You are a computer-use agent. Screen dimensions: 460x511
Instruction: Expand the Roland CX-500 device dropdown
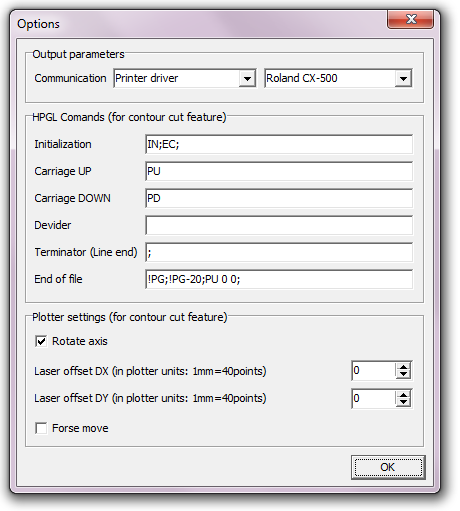[403, 79]
